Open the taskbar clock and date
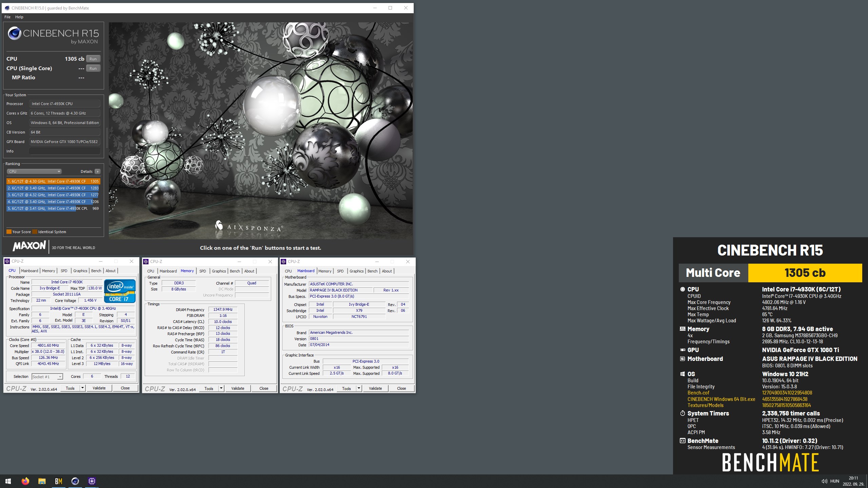The image size is (868, 488). (x=853, y=481)
